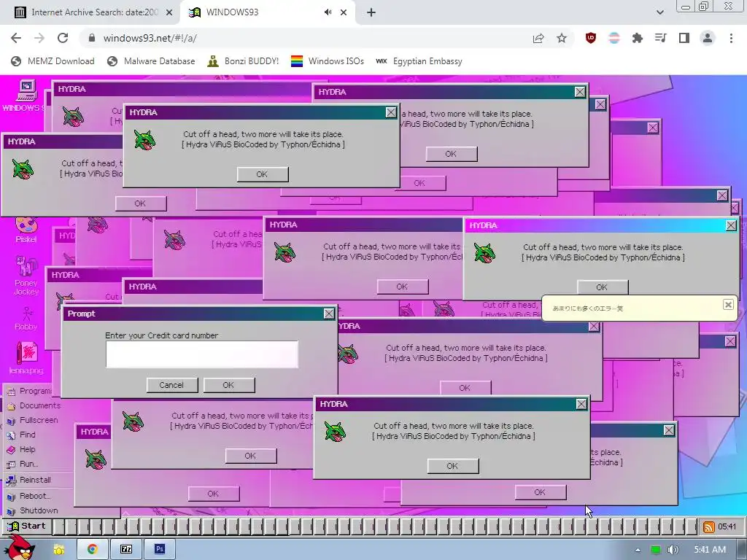Open the MEMZ Download bookmark
The image size is (747, 560).
click(x=53, y=61)
